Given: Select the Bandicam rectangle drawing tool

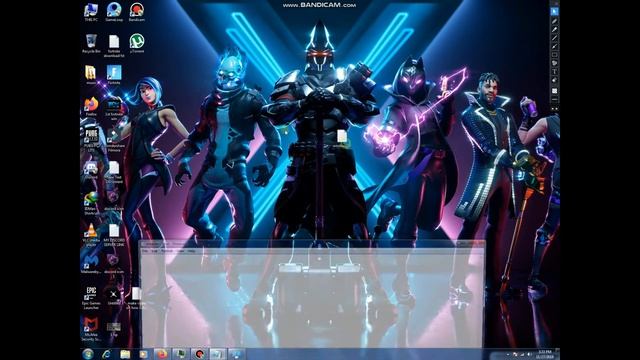Looking at the screenshot, I should point(554,55).
